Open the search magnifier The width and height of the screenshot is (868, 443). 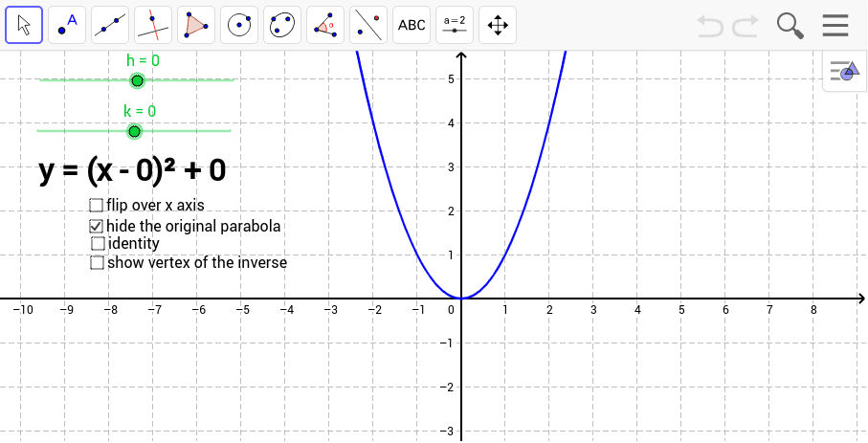(x=790, y=26)
